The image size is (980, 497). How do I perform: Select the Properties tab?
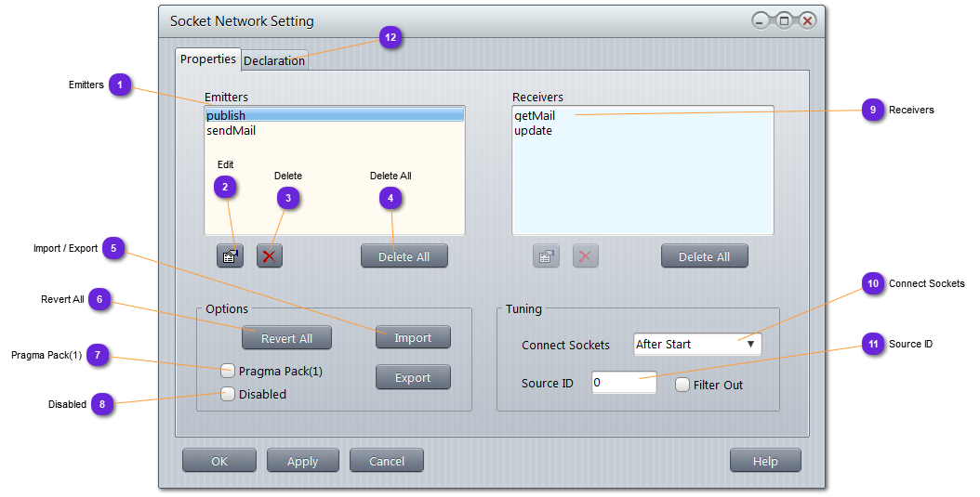[208, 59]
